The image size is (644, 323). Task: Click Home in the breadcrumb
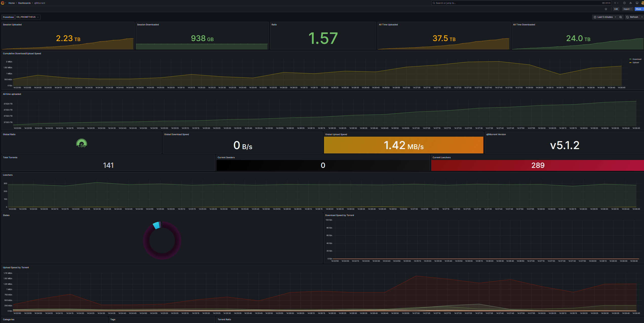point(11,3)
